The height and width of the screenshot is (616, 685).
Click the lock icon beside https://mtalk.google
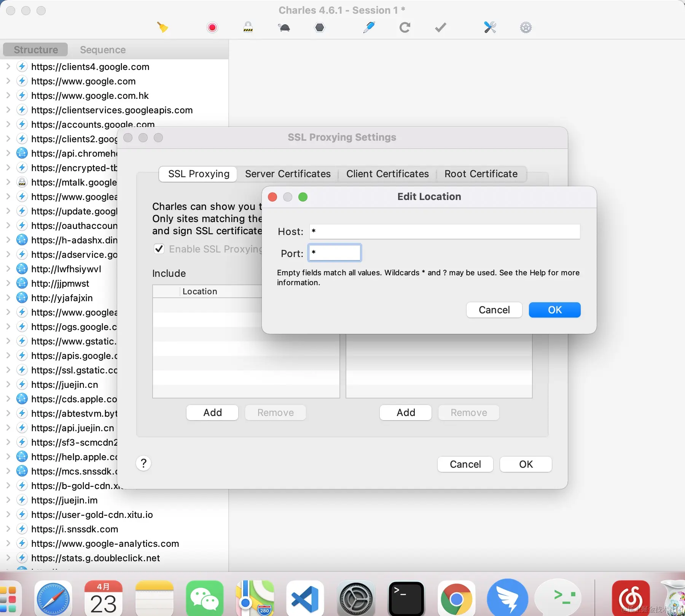[22, 182]
